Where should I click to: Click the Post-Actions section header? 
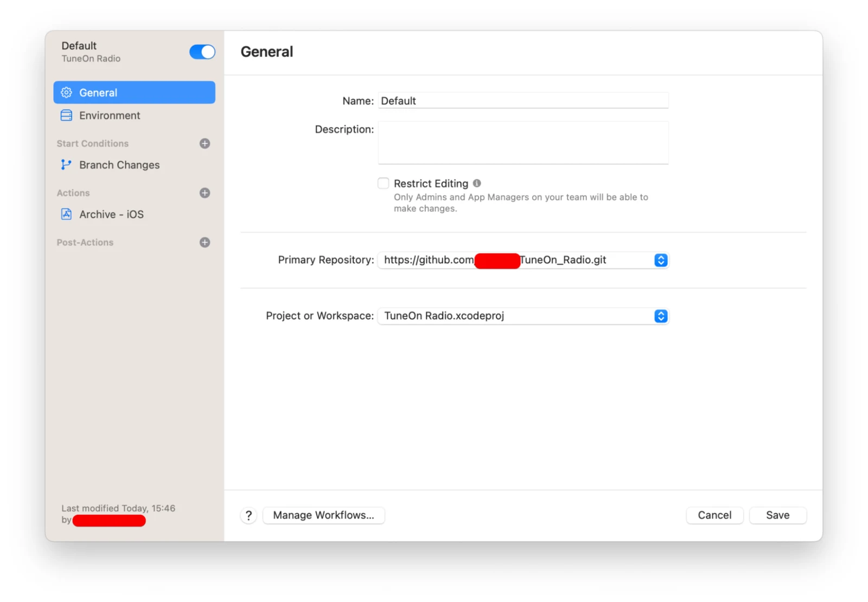coord(85,242)
